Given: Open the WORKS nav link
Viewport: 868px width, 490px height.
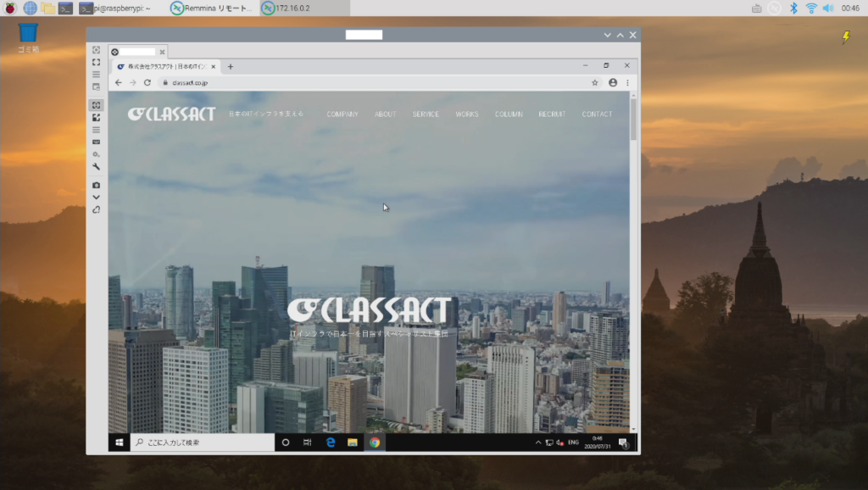Looking at the screenshot, I should tap(467, 114).
